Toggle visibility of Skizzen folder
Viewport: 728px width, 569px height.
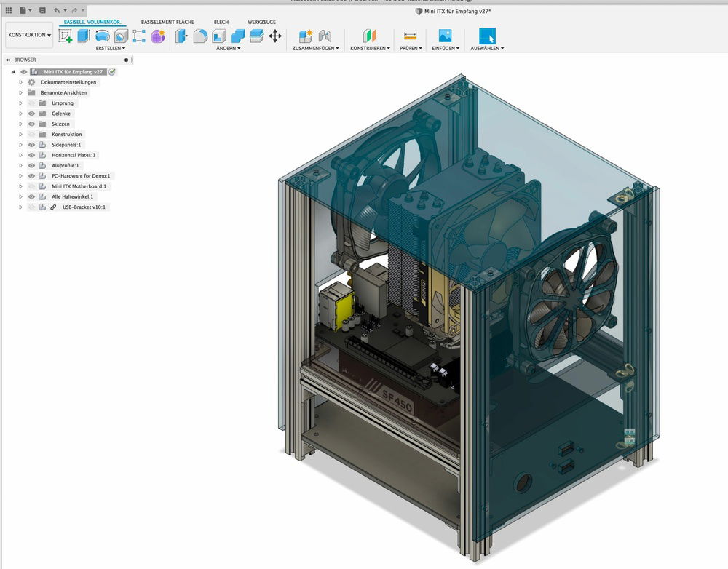(x=31, y=124)
